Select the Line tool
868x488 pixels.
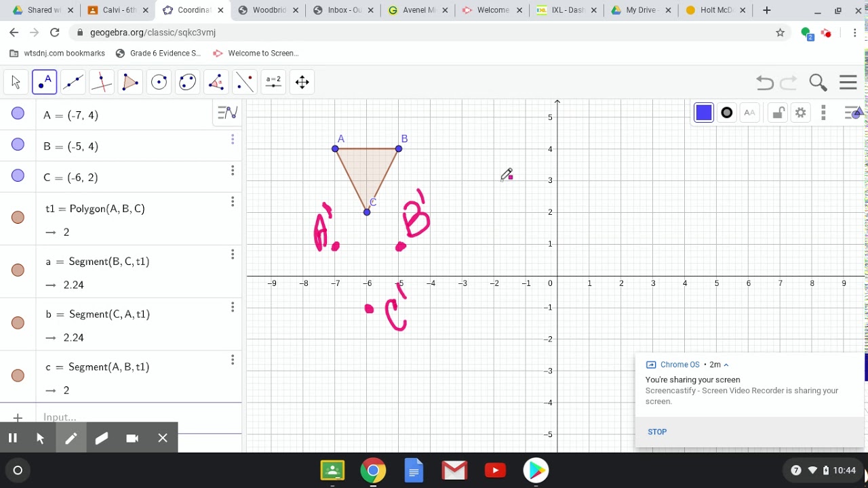pos(73,82)
